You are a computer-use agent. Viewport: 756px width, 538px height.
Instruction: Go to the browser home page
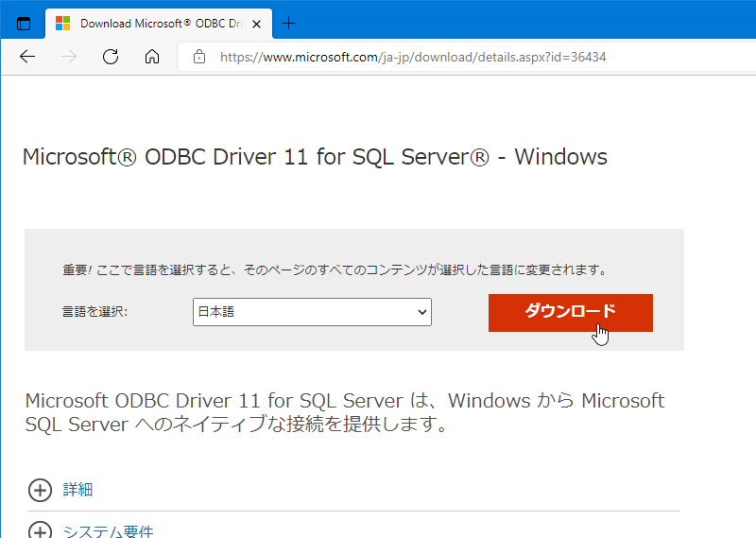coord(152,57)
